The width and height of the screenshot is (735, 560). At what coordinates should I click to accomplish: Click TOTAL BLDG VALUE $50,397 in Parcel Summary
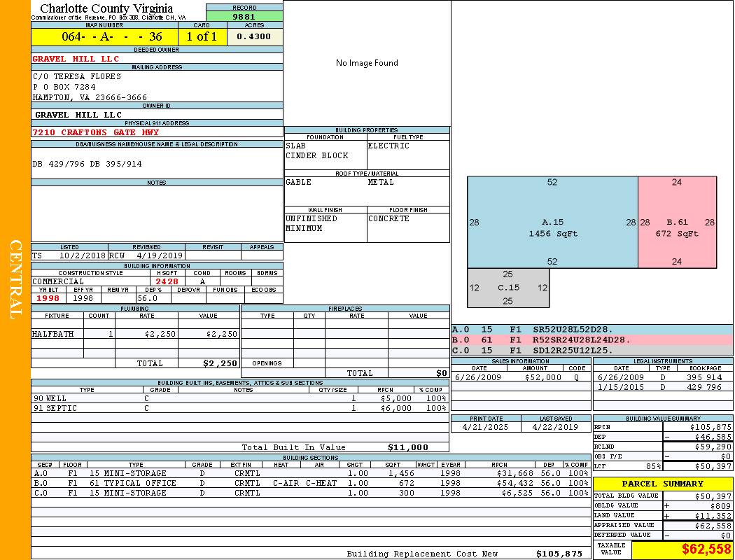tap(713, 496)
